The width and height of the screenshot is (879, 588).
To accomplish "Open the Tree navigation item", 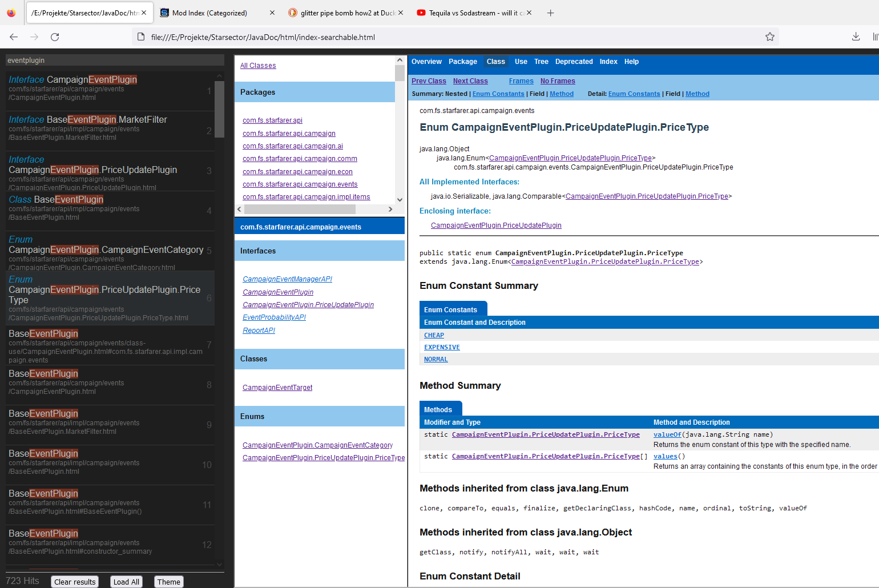I will pyautogui.click(x=541, y=62).
